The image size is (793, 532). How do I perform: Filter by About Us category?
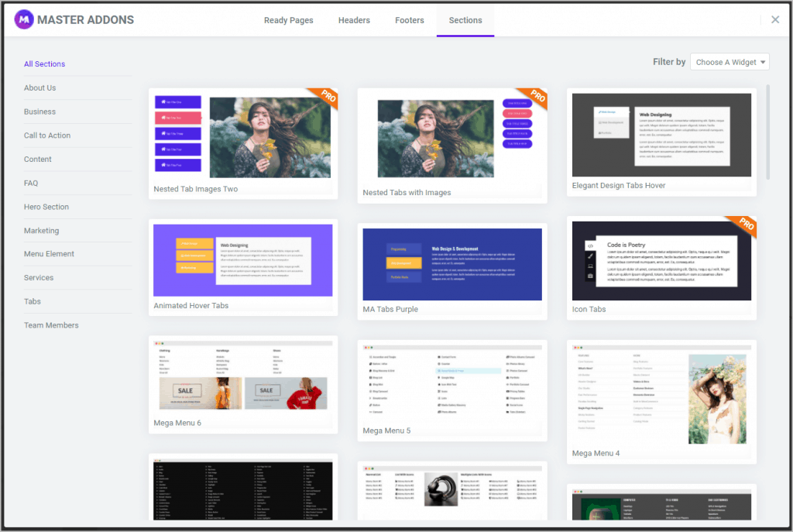click(39, 88)
